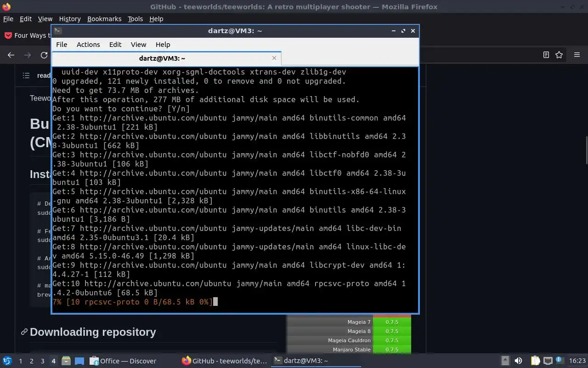The image size is (588, 368).
Task: Click the 'Downloading repository' heading
Action: (93, 332)
